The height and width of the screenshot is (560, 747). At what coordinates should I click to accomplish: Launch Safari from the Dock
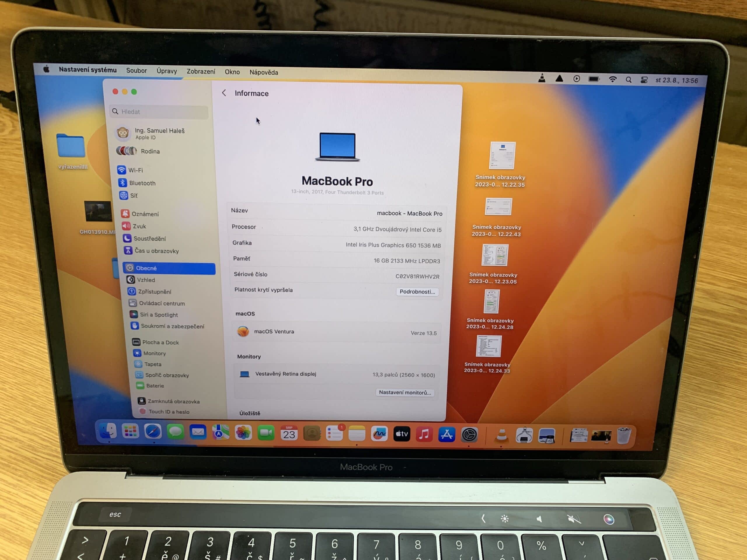(x=153, y=432)
